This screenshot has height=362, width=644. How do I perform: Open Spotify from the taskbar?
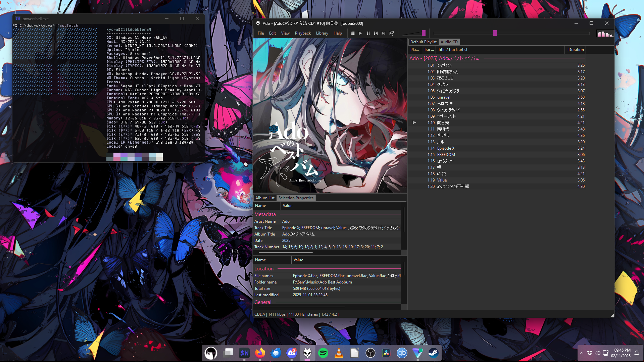click(x=323, y=353)
